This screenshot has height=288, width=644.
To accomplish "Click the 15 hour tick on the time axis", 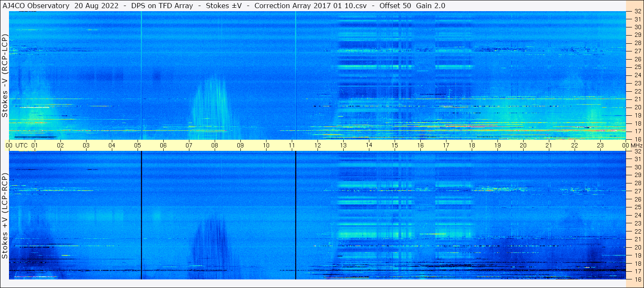I will tap(395, 145).
